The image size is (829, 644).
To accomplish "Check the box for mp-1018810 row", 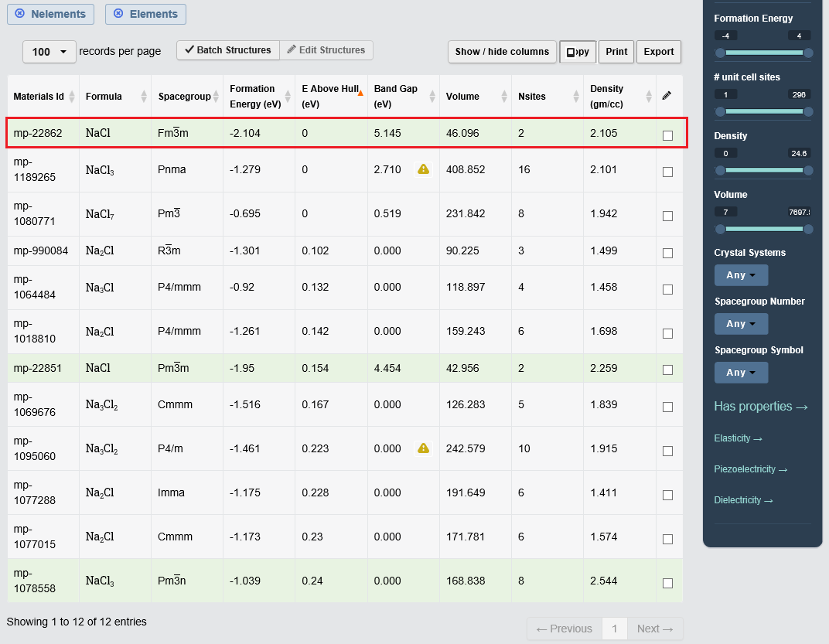I will pos(667,333).
